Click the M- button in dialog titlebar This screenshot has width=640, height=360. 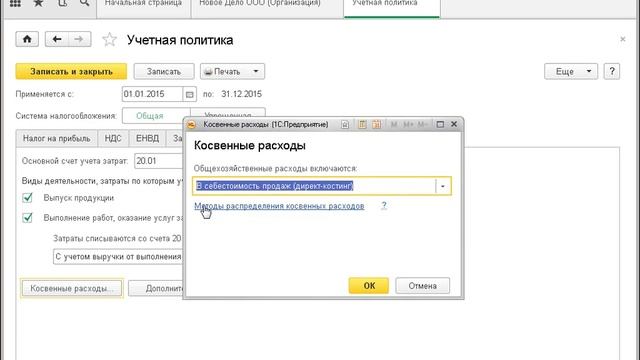(x=422, y=124)
